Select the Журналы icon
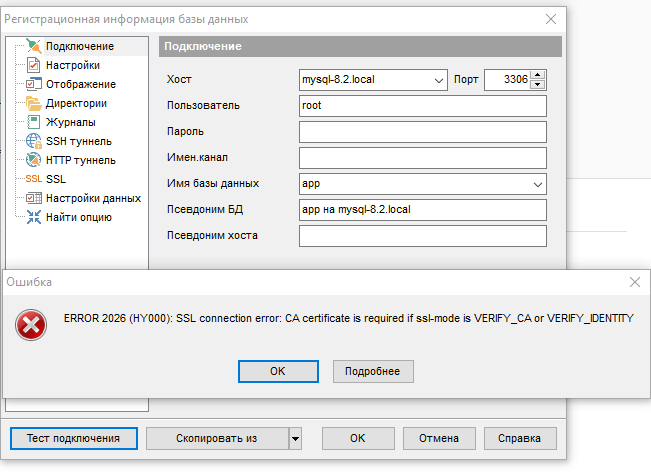This screenshot has height=474, width=651. pyautogui.click(x=33, y=122)
